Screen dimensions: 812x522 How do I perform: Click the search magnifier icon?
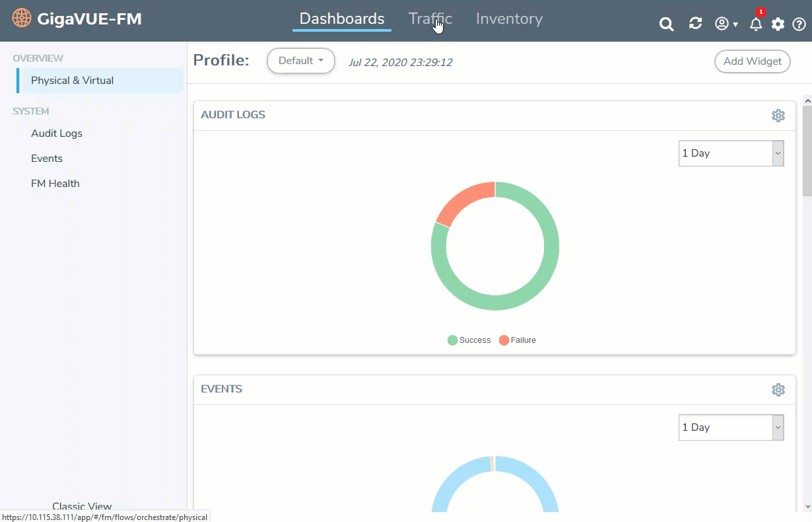666,24
